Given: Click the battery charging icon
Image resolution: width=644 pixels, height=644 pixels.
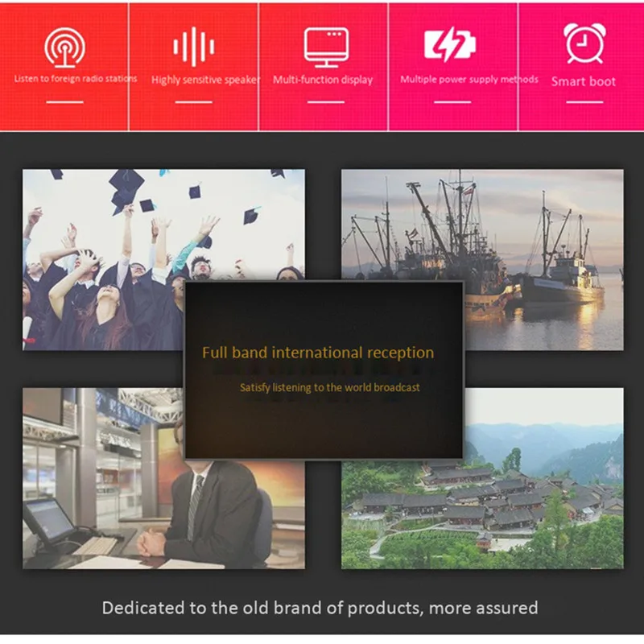Looking at the screenshot, I should [450, 44].
